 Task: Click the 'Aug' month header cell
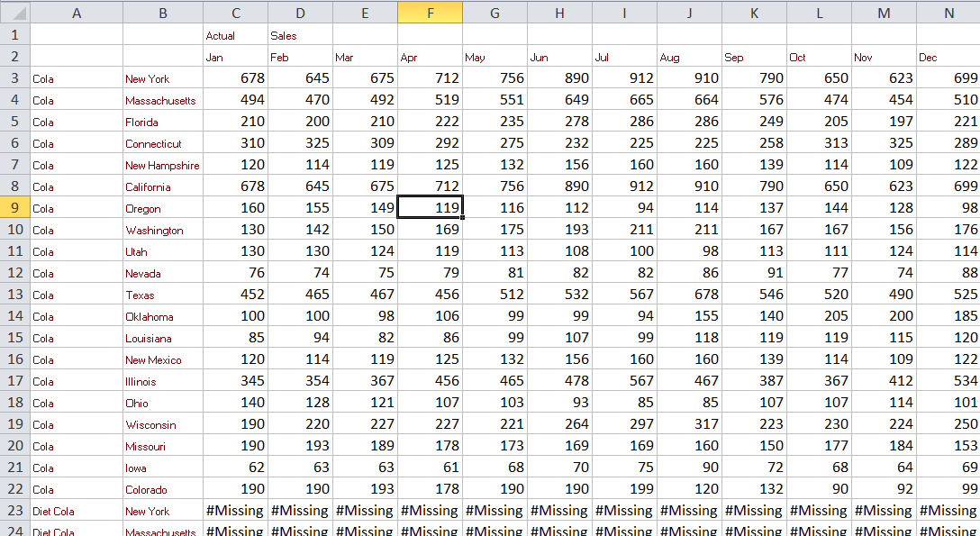(x=690, y=56)
